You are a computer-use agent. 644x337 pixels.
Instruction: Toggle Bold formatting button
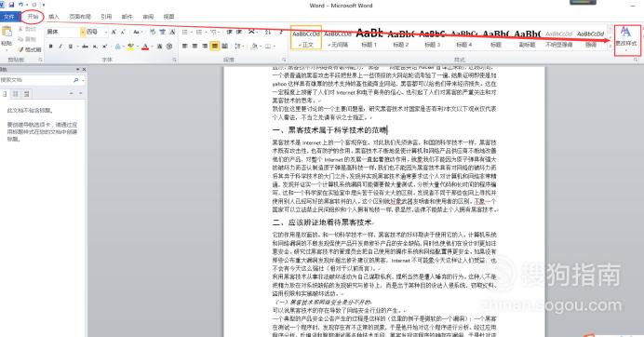click(x=50, y=47)
